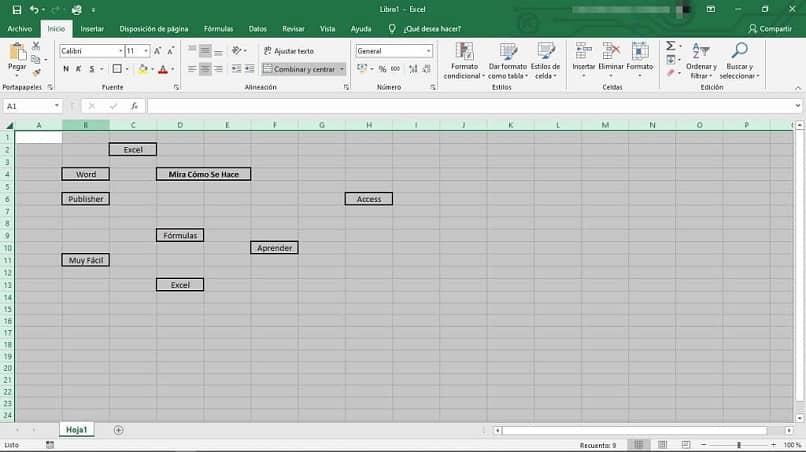
Task: Click the ¿Qué desea hacer? search box
Action: [432, 29]
